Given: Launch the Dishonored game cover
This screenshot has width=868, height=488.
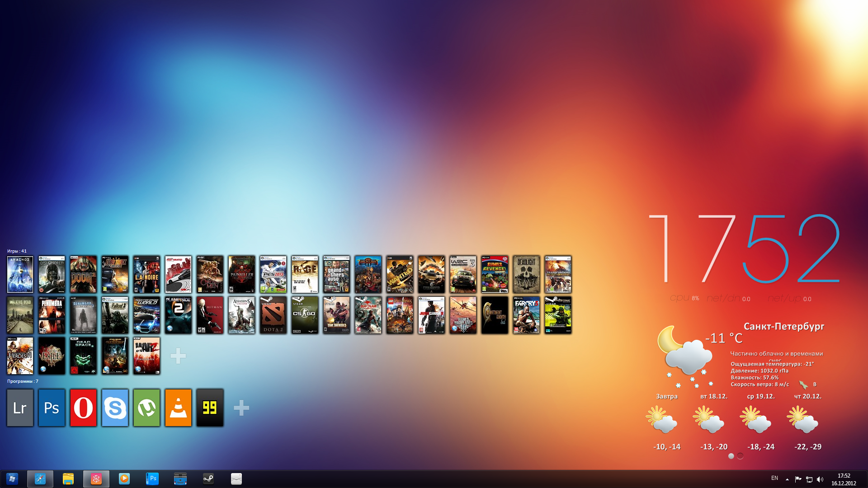Looking at the screenshot, I should 52,274.
